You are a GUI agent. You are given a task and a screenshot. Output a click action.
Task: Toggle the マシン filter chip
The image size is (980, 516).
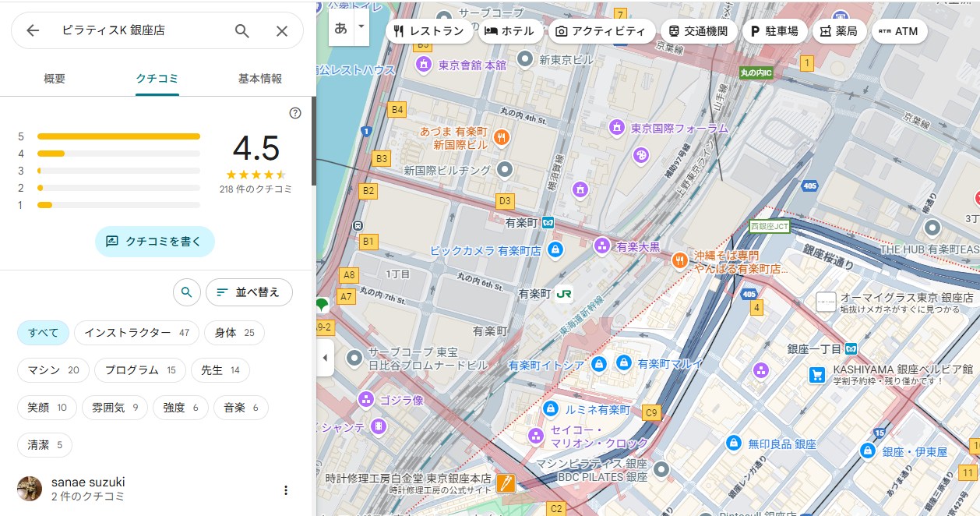pyautogui.click(x=53, y=370)
